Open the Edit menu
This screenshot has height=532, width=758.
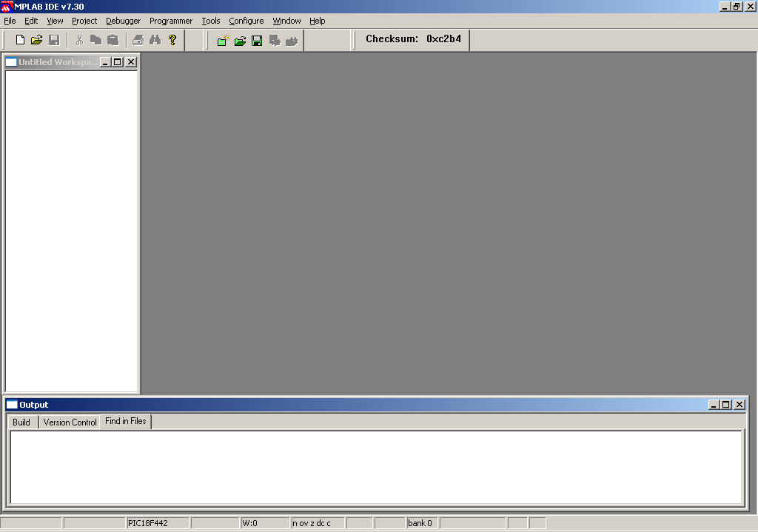coord(31,21)
